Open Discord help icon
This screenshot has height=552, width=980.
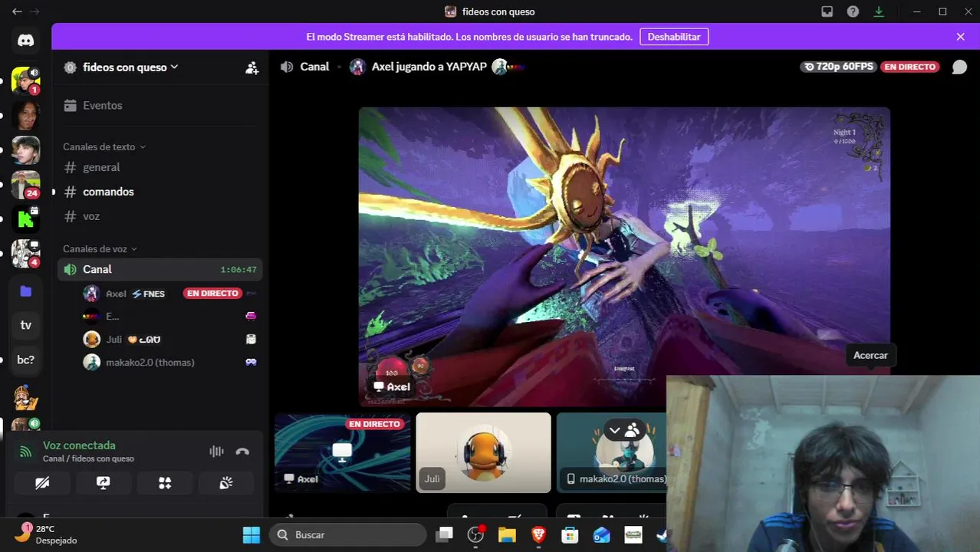tap(853, 11)
